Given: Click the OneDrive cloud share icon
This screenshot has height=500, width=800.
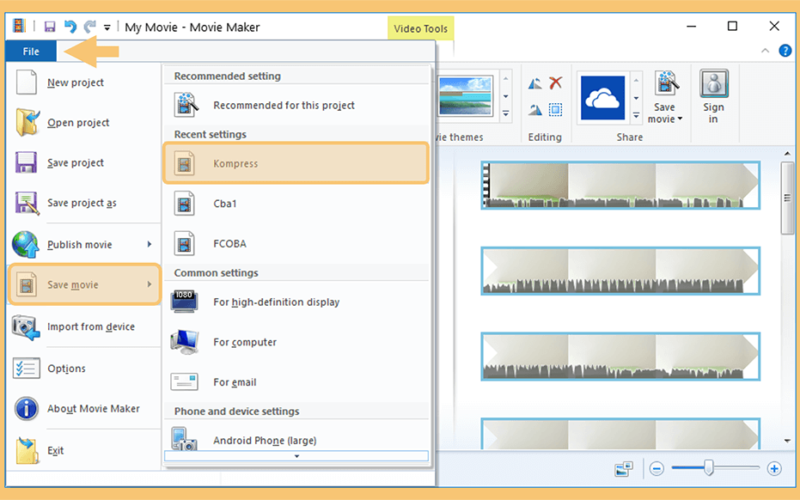Looking at the screenshot, I should (x=603, y=98).
